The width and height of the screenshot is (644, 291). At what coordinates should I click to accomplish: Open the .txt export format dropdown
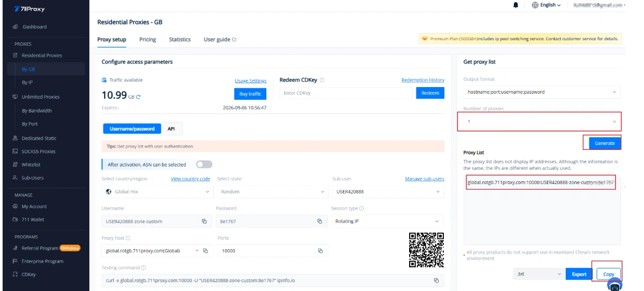point(539,274)
